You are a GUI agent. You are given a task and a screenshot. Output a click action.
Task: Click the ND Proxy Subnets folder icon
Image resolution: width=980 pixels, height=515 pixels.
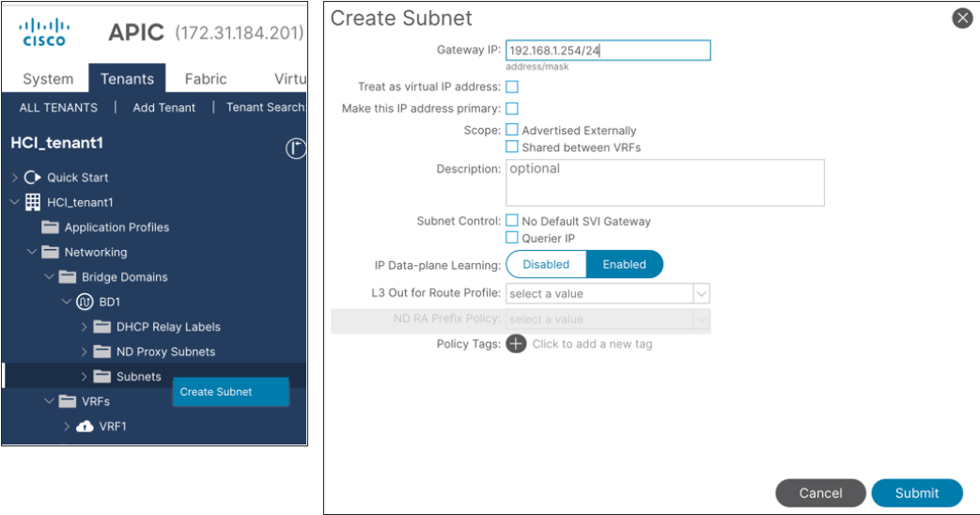[101, 351]
